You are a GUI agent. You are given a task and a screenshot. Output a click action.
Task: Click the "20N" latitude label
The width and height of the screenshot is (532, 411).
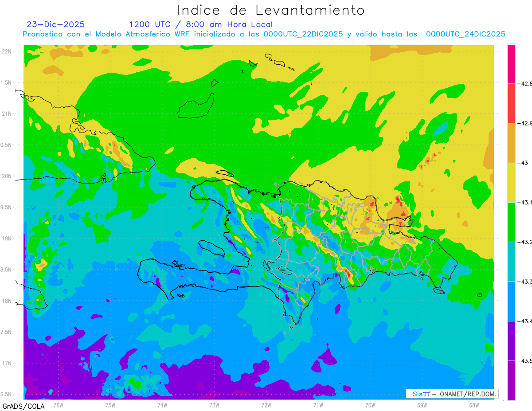point(8,176)
